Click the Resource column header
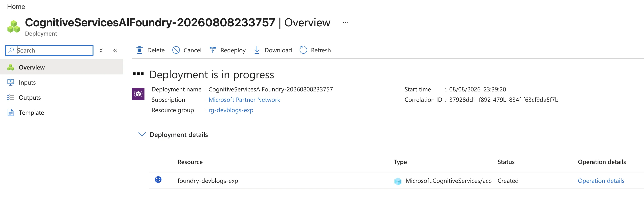Screen dimensions: 644x213 [190, 162]
